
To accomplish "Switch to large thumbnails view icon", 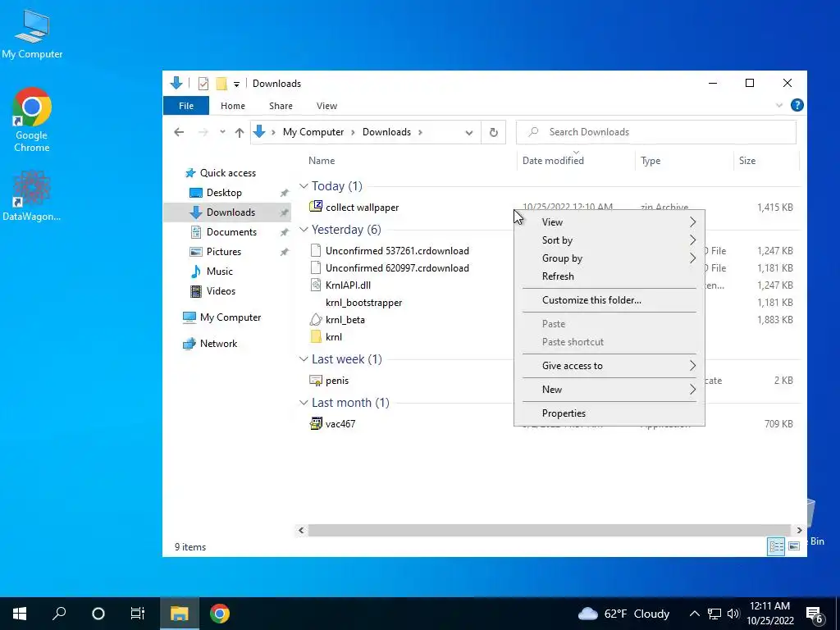I will coord(794,546).
